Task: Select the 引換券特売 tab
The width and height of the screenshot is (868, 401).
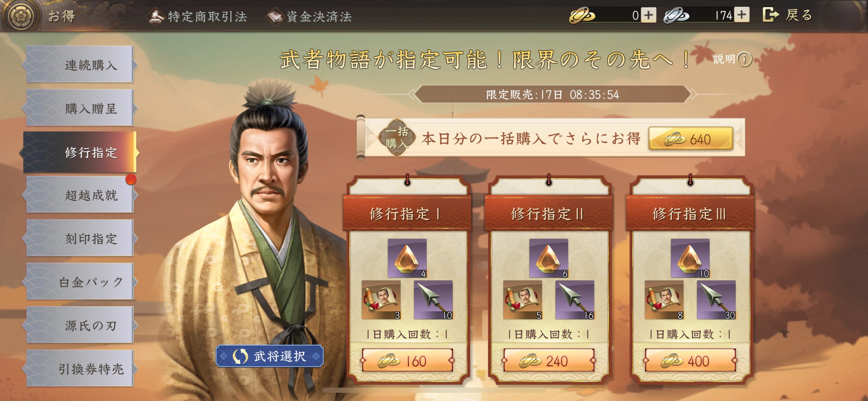Action: pyautogui.click(x=80, y=368)
